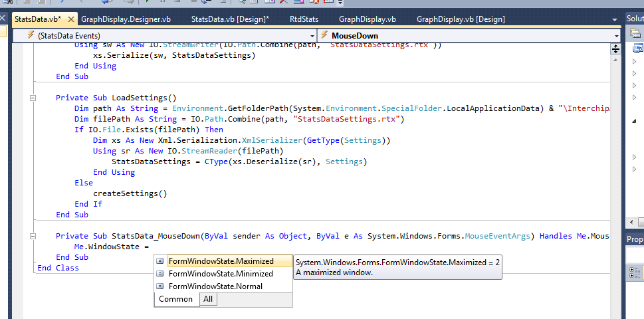Image resolution: width=644 pixels, height=319 pixels.
Task: Click the editor split-window handle icon
Action: 615,49
